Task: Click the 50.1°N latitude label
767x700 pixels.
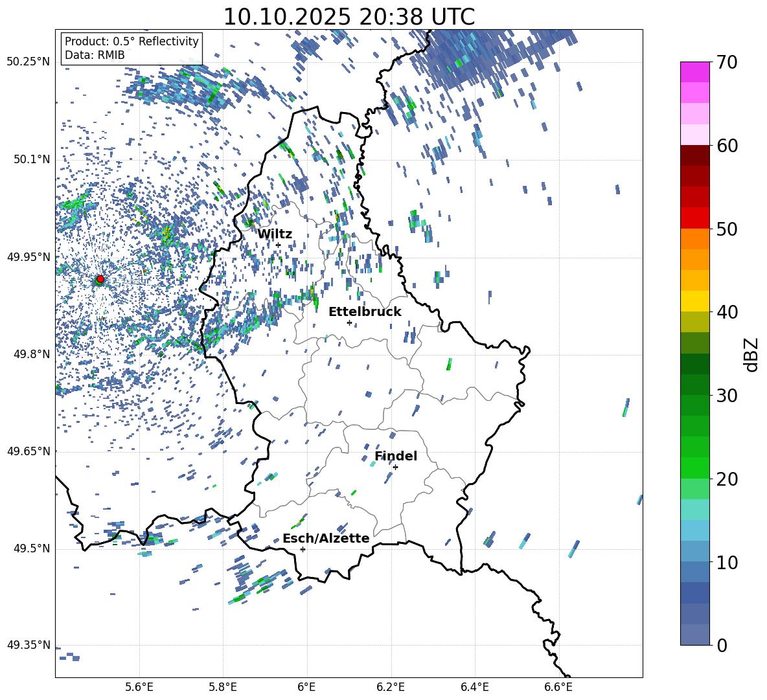Action: pos(31,160)
